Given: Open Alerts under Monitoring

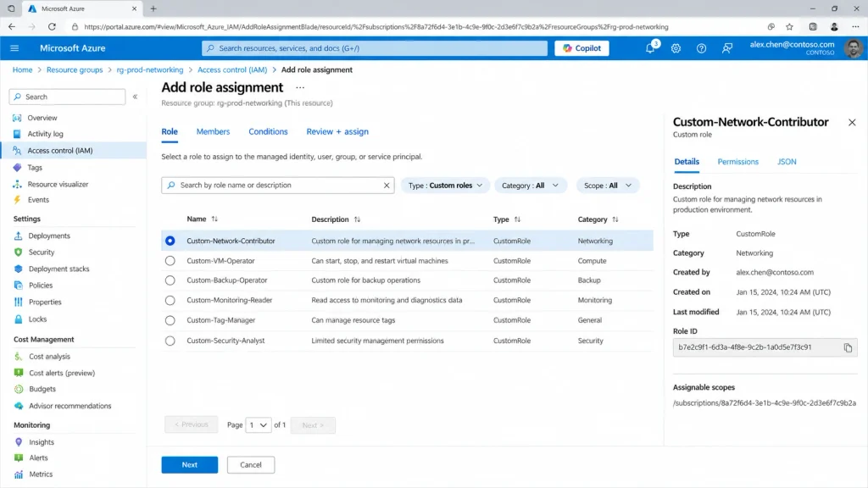Looking at the screenshot, I should point(38,457).
